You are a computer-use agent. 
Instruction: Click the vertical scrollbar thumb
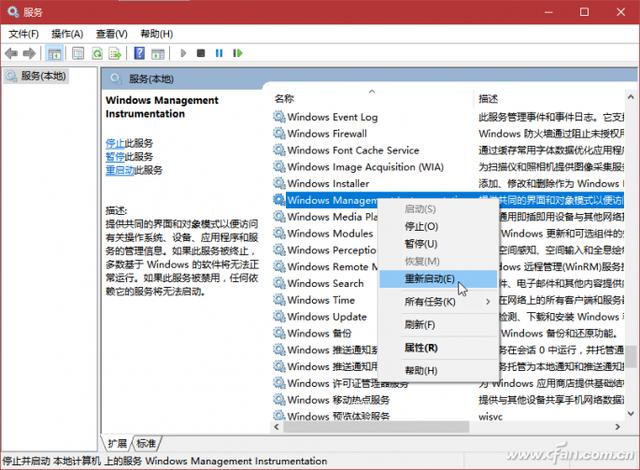631,356
